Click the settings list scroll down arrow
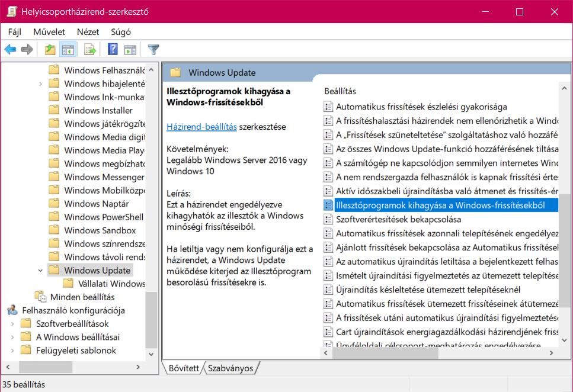Screen dimensions: 573x392 pyautogui.click(x=564, y=340)
